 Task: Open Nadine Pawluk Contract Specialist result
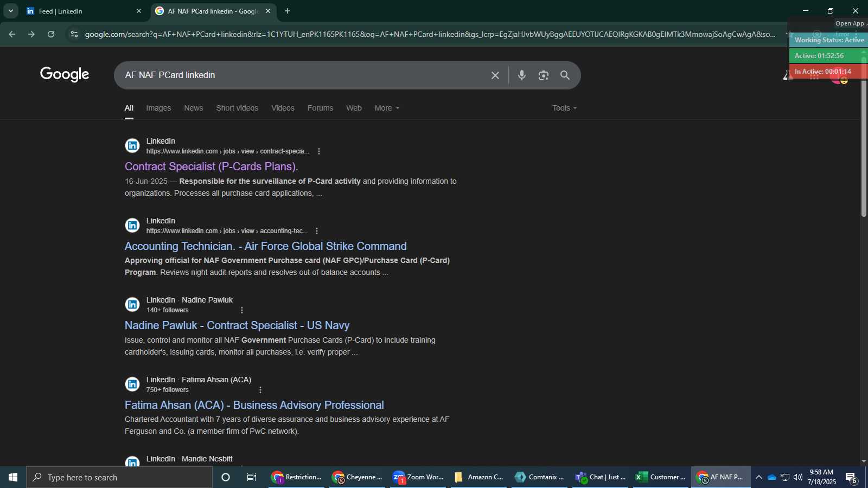[237, 325]
